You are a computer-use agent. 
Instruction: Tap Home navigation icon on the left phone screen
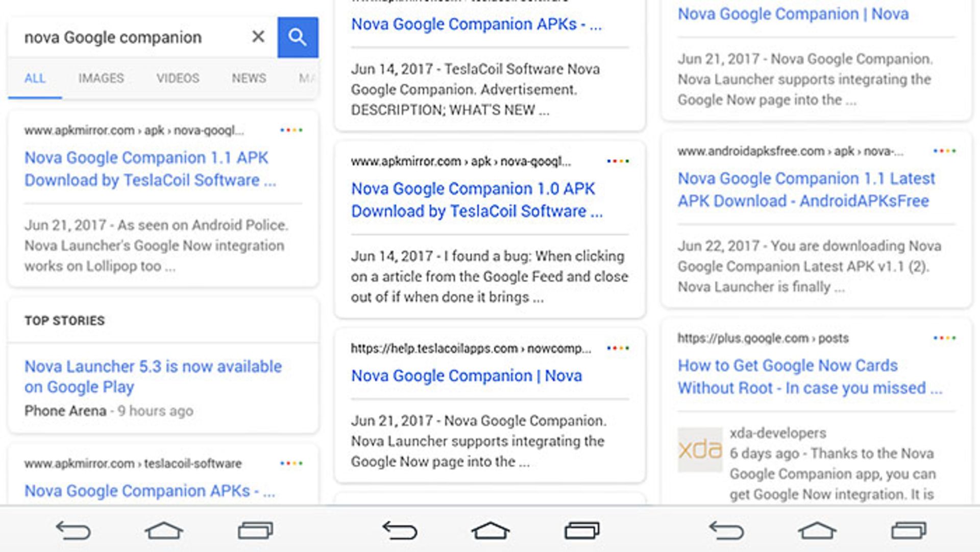pos(164,531)
